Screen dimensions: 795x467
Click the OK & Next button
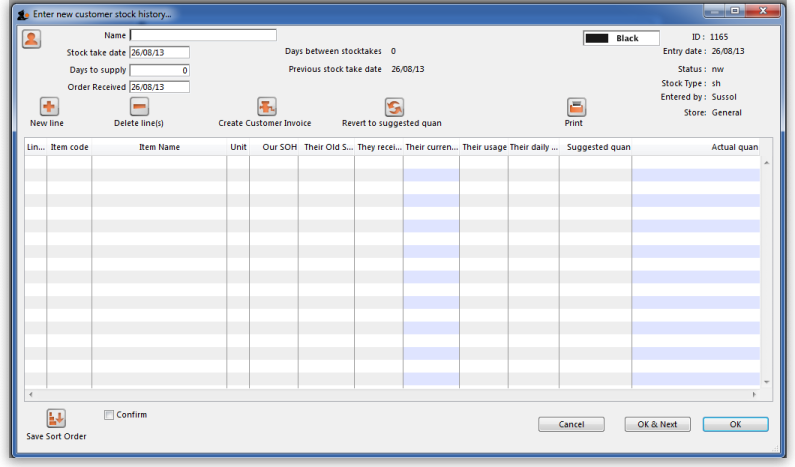(x=657, y=424)
